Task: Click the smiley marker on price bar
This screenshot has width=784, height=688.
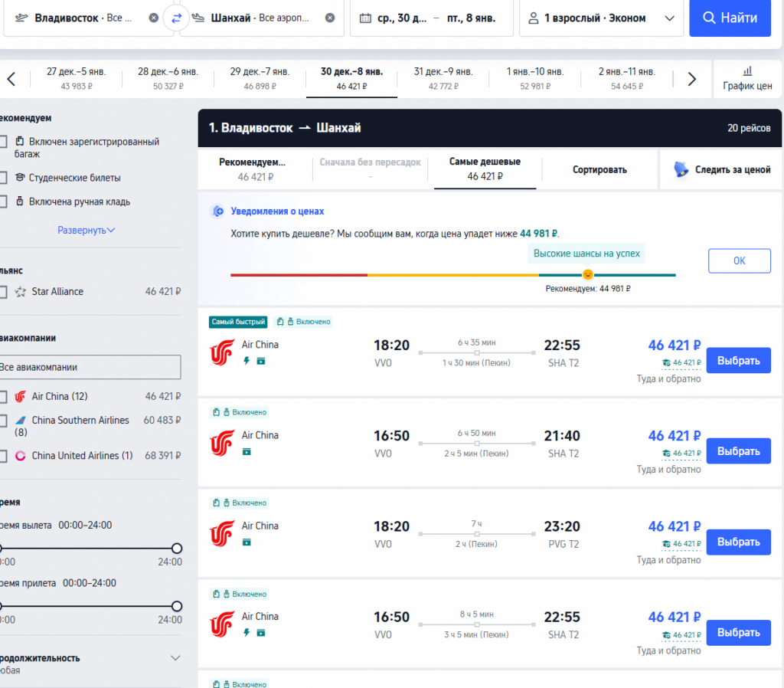Action: coord(588,274)
